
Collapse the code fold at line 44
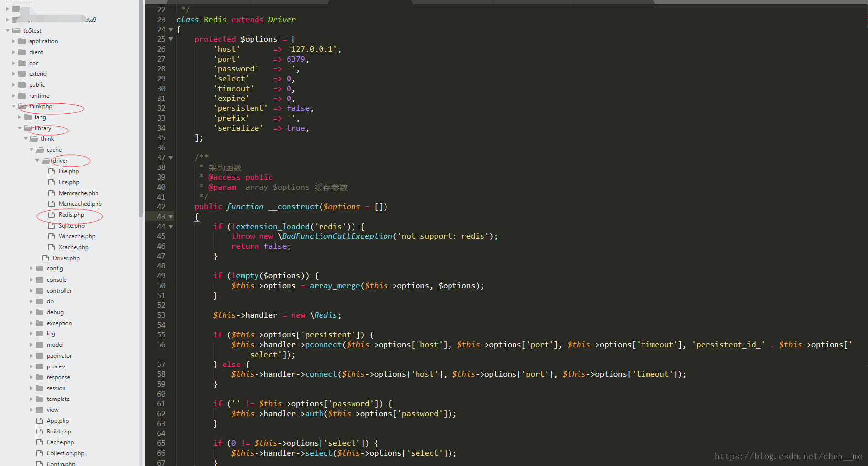[x=170, y=226]
